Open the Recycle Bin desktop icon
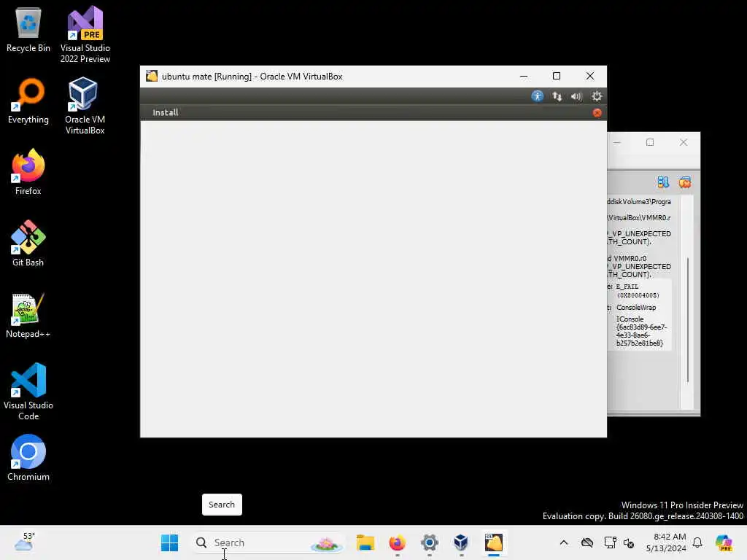747x560 pixels. tap(28, 31)
